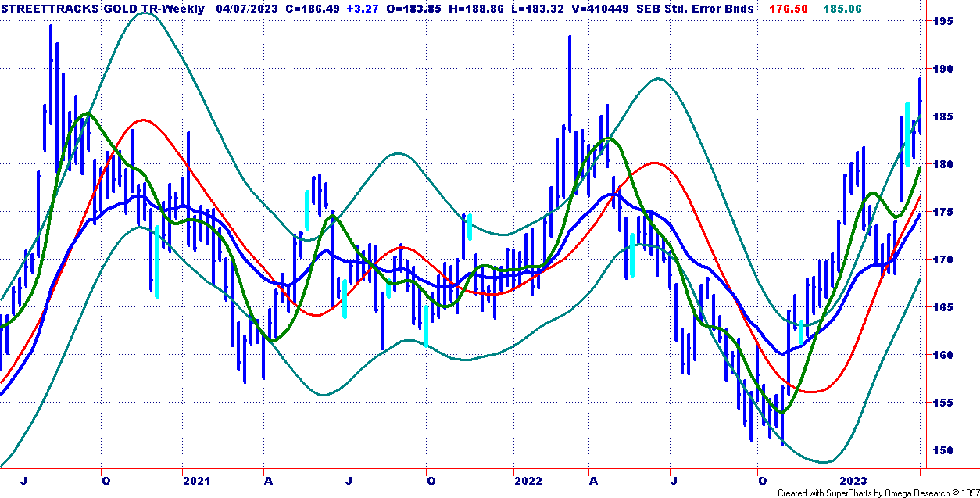Click the STREETTRACKS GOLD TR-Weekly chart title
The height and width of the screenshot is (498, 980).
(x=104, y=9)
